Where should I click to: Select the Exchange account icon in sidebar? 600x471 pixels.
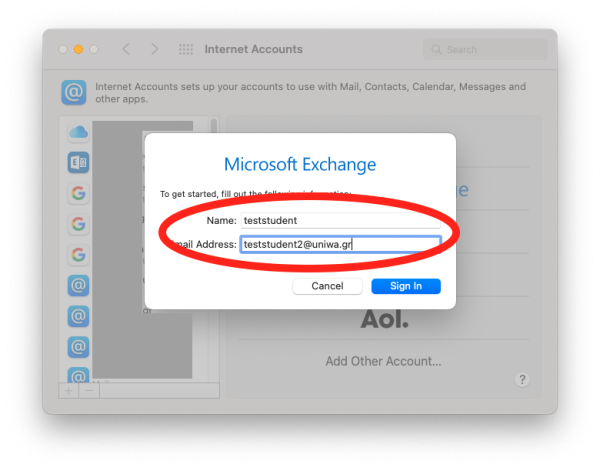pyautogui.click(x=78, y=163)
